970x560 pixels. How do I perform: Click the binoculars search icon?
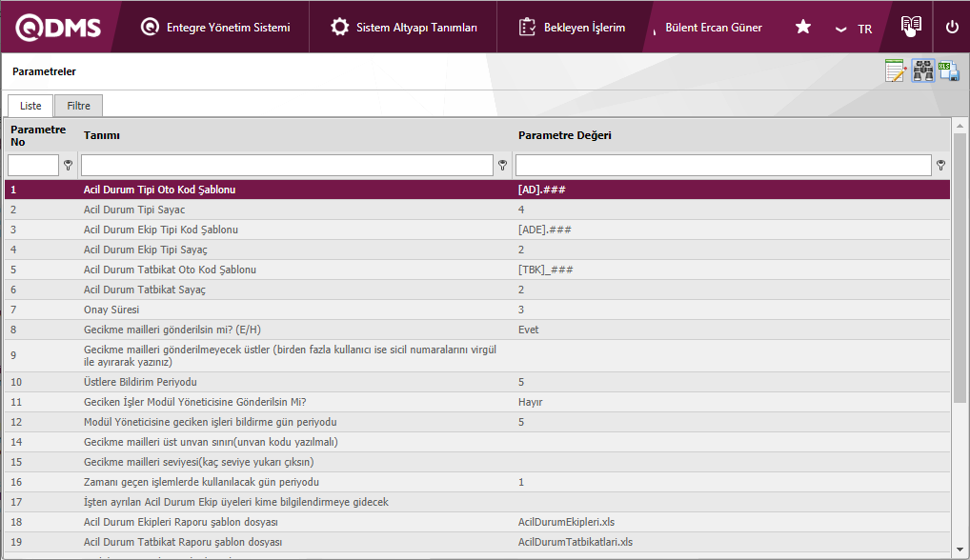[922, 71]
